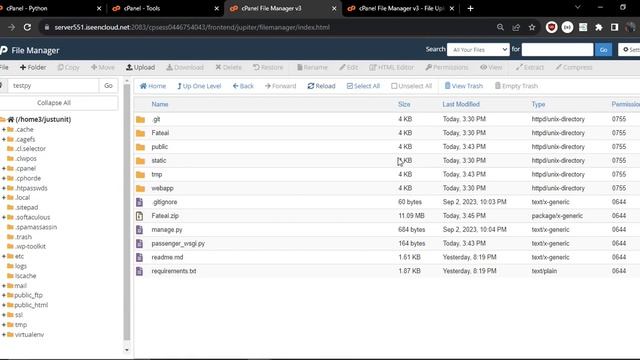Click the readme.md file icon

(140, 258)
